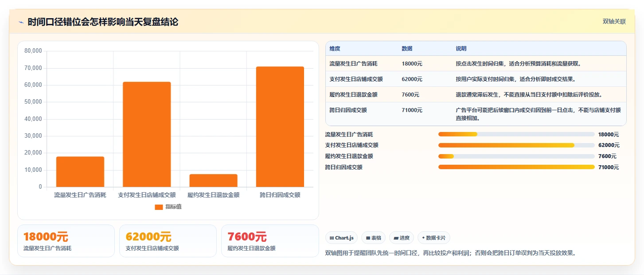Image resolution: width=644 pixels, height=275 pixels.
Task: Select the 表格 tag chip
Action: tap(374, 238)
